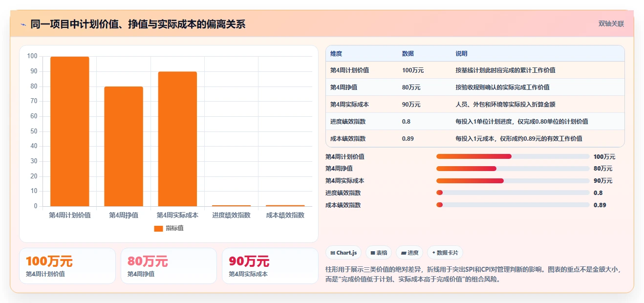Screen dimensions: 644x303
Task: Click the 第4周实际成本 bar in chart
Action: point(177,139)
